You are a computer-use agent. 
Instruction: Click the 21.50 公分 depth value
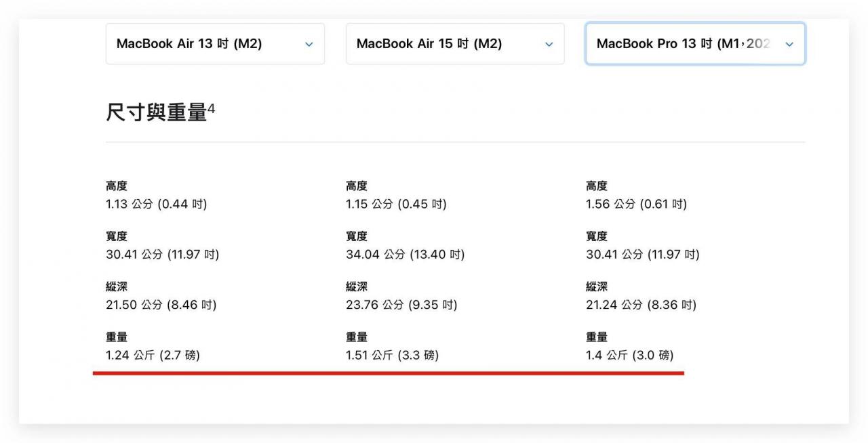point(161,305)
